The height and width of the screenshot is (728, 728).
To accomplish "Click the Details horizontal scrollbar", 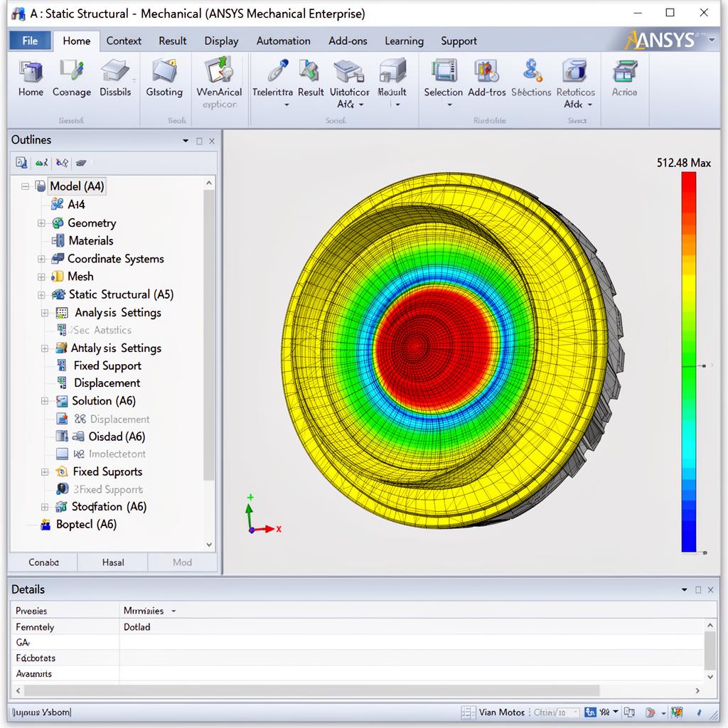I will tap(311, 690).
